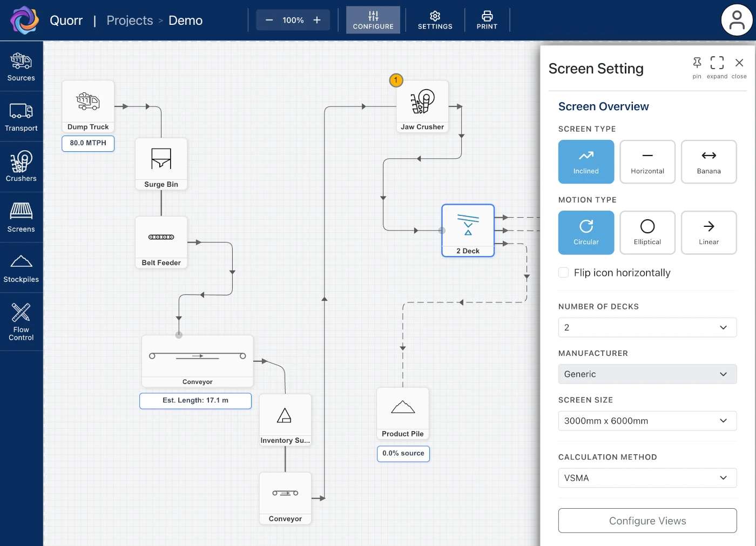Open the Crushers sidebar category
Screen dimensions: 756x546
21,167
